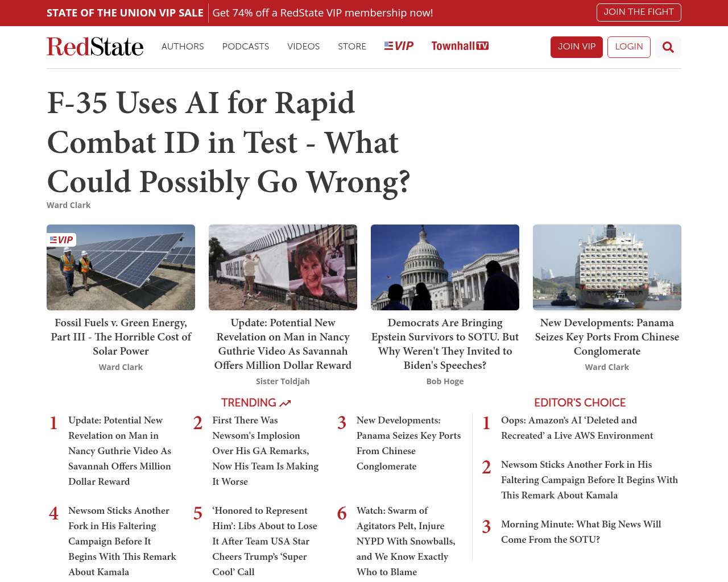Screen dimensions: 728x582
Task: Open the RedState logo homepage
Action: [x=95, y=47]
